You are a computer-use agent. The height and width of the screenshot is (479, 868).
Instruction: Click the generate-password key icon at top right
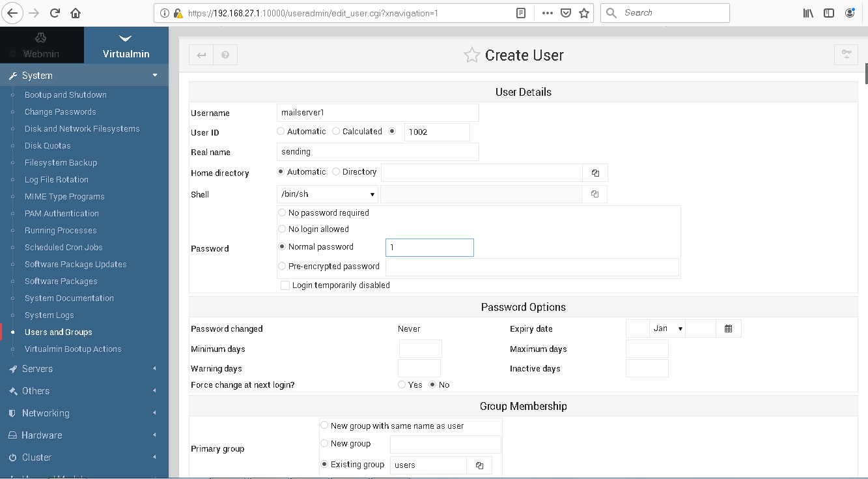click(846, 55)
